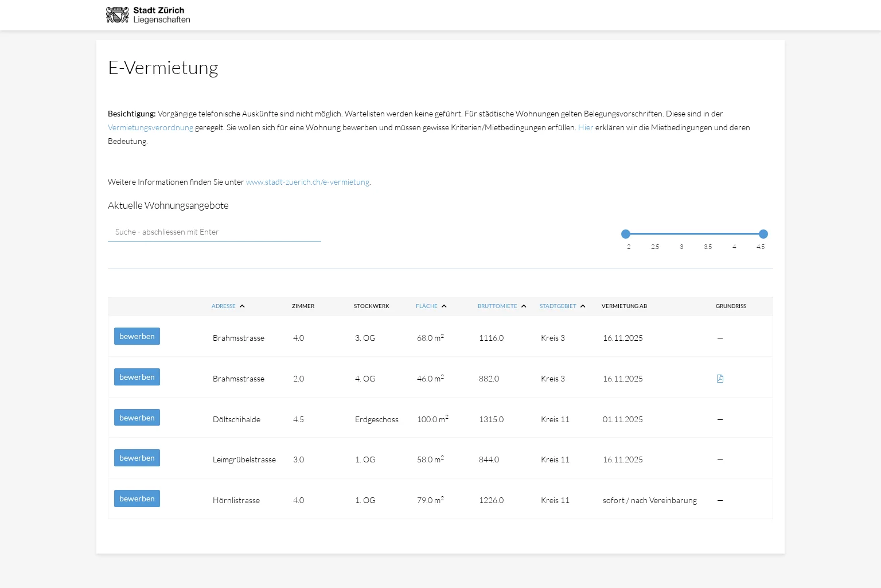Click sort arrow next to Fläche header
The width and height of the screenshot is (881, 588).
444,306
